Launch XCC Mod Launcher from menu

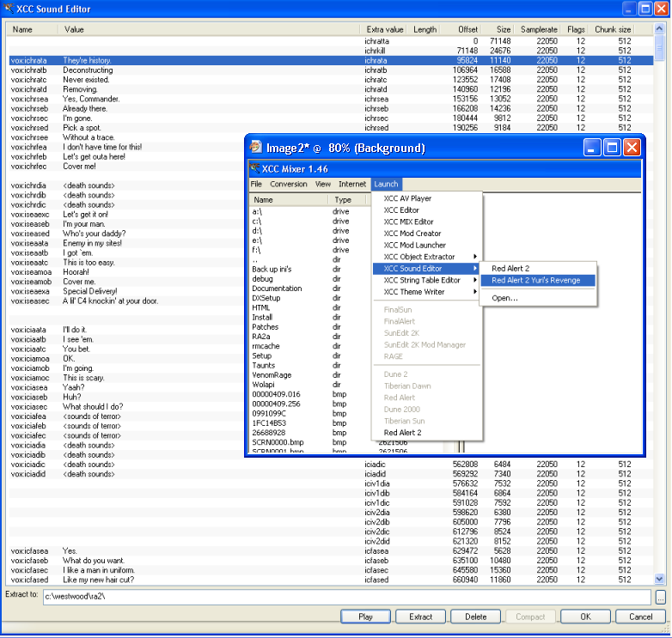[x=426, y=245]
